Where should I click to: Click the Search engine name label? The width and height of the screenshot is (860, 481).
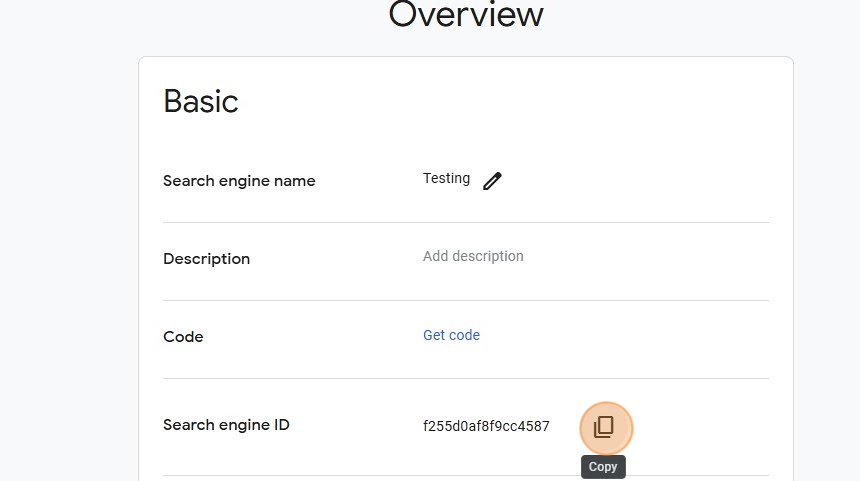click(x=239, y=181)
